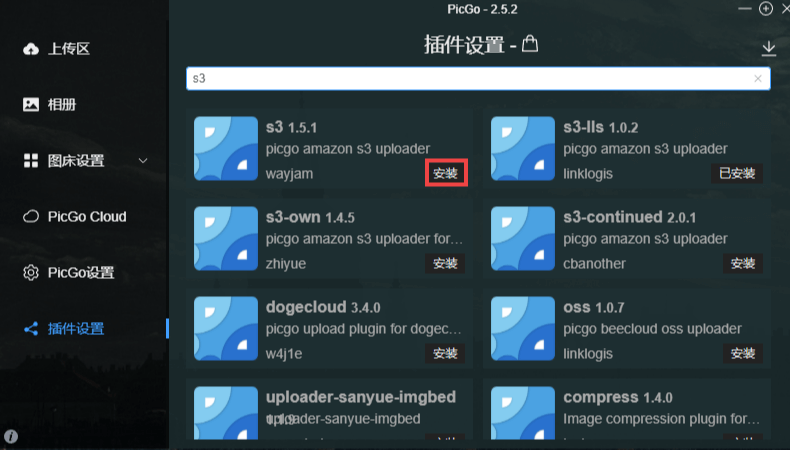Install the dogecloud plugin
The height and width of the screenshot is (450, 790).
tap(445, 353)
